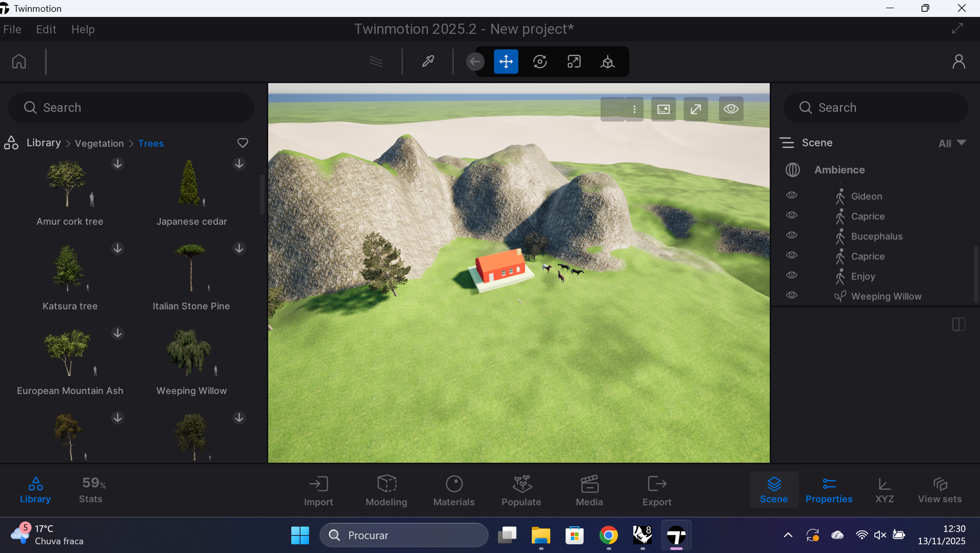
Task: Hide the Weeping Willow scene item
Action: 792,295
